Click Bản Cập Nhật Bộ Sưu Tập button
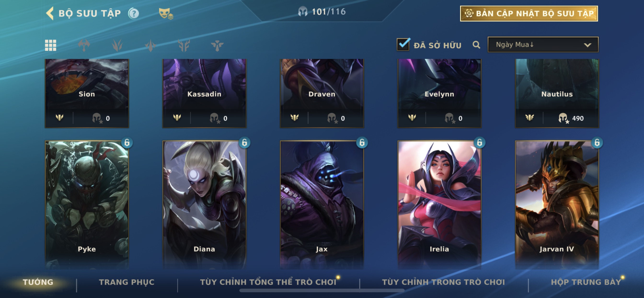 pyautogui.click(x=529, y=13)
